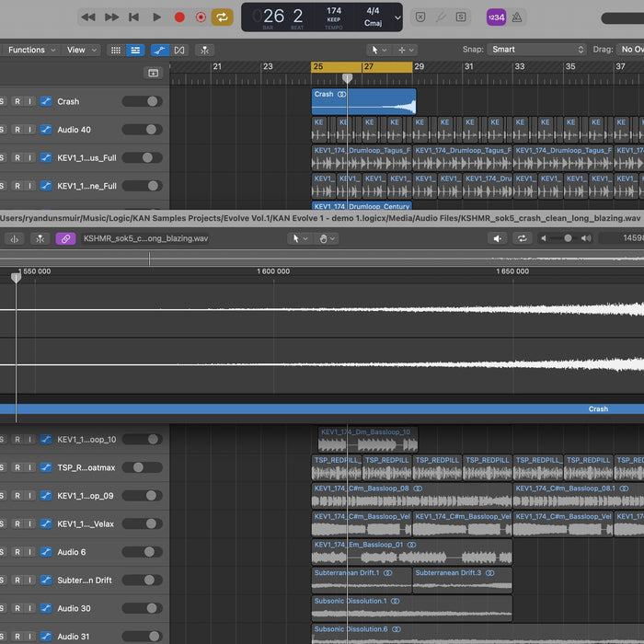Click the Capture Recording button
The width and height of the screenshot is (644, 644).
pos(201,17)
